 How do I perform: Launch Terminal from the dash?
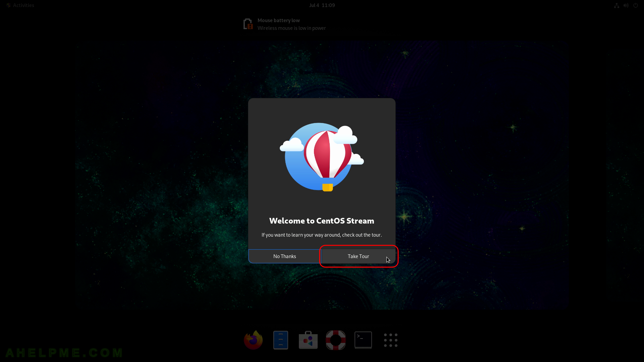coord(363,340)
